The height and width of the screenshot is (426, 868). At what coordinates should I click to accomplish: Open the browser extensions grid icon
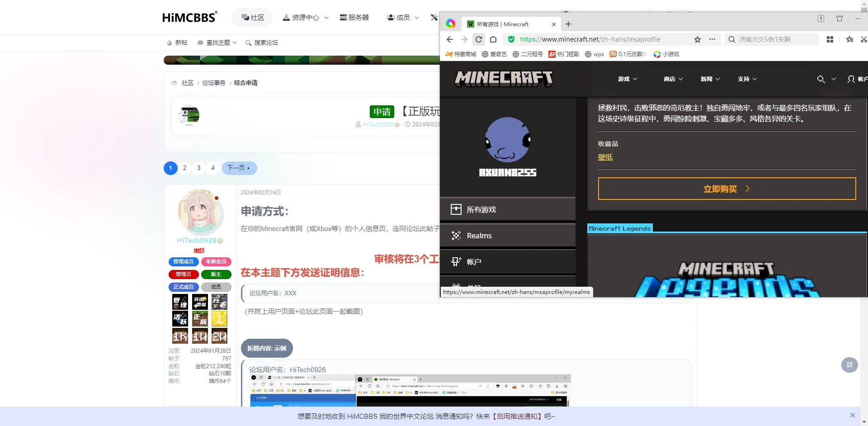click(830, 39)
